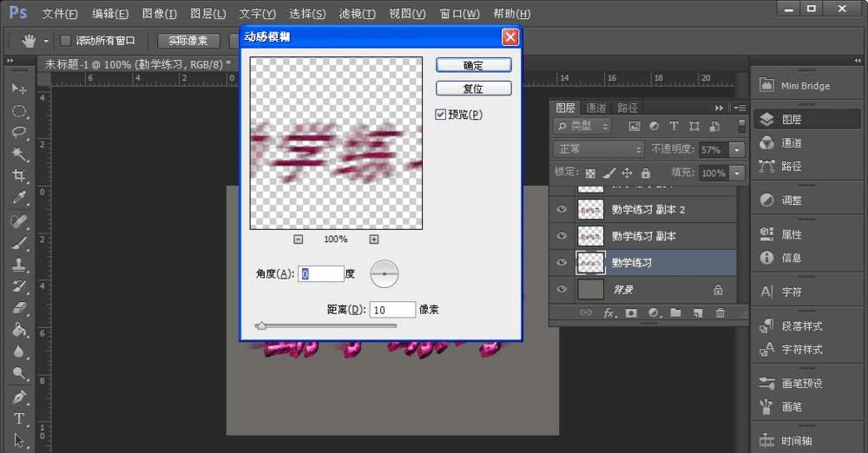Select the Blur drop tool
This screenshot has height=453, width=868.
(x=19, y=351)
